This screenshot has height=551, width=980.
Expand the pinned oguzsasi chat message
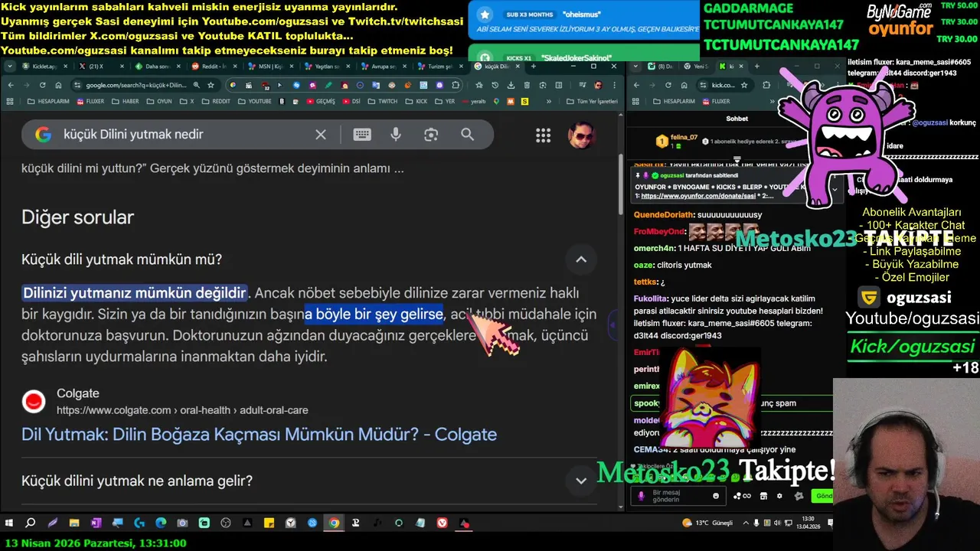pyautogui.click(x=835, y=188)
